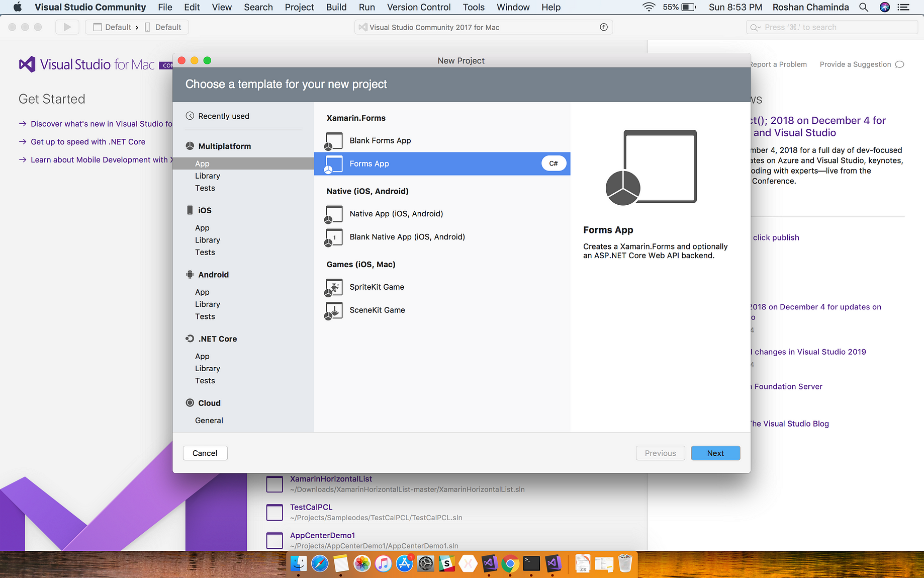This screenshot has width=924, height=578.
Task: Open Safari from the dock
Action: 320,563
